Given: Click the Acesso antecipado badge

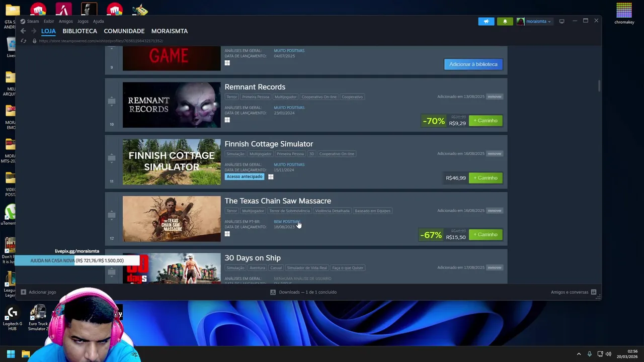Looking at the screenshot, I should tap(245, 176).
